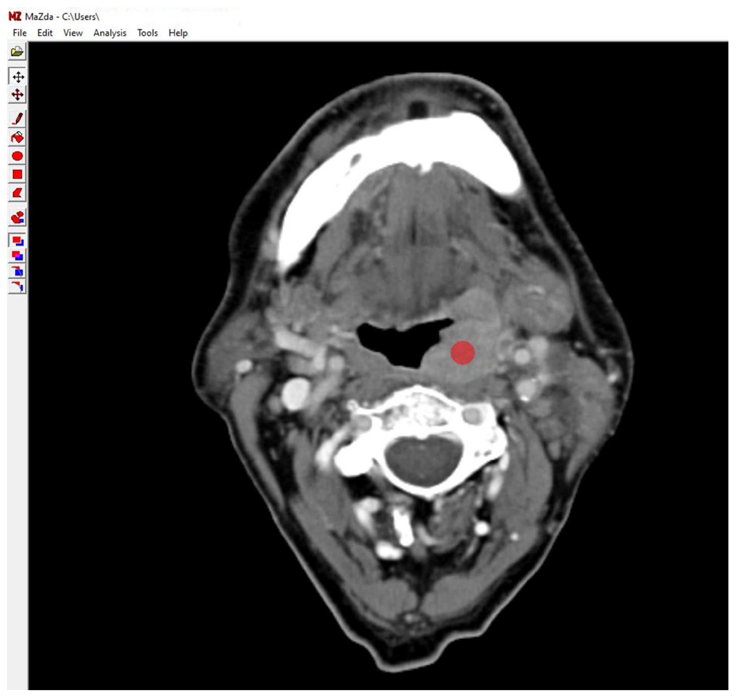Click the open-folder load image icon
Image resolution: width=738 pixels, height=700 pixels.
pos(17,52)
